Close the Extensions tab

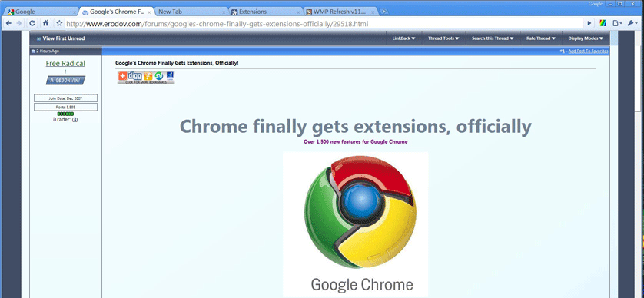(298, 12)
